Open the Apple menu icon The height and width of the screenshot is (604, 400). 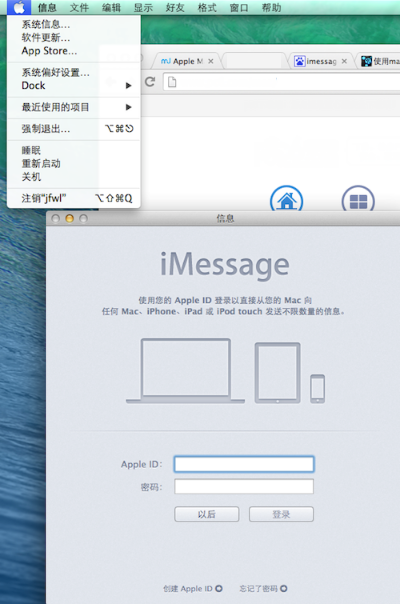point(19,7)
